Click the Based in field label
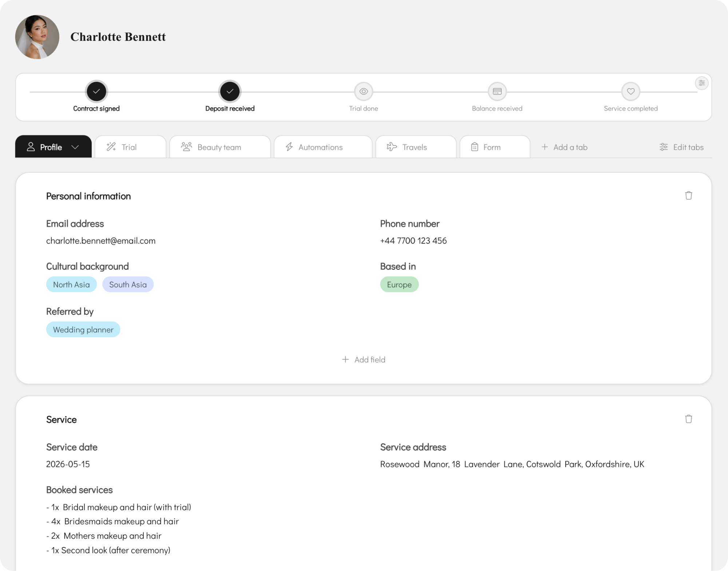 click(x=398, y=267)
